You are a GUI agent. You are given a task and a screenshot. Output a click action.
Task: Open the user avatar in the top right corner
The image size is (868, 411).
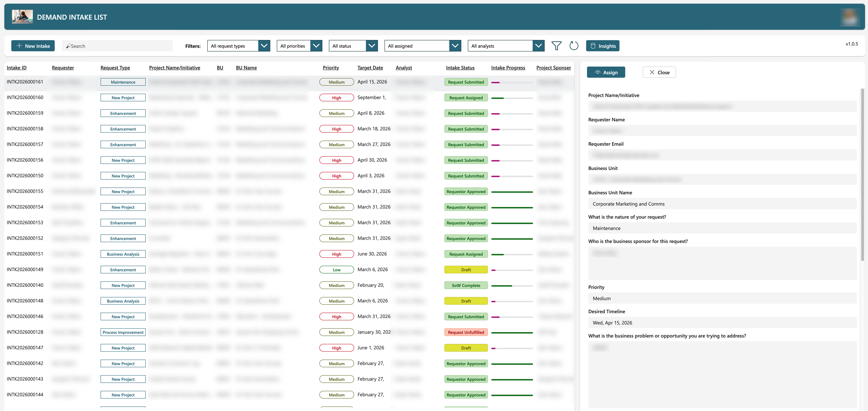[x=849, y=17]
